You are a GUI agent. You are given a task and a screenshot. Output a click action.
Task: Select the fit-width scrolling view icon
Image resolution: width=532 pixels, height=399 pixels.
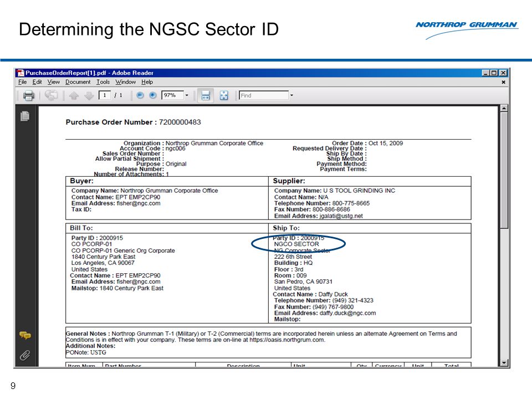[x=206, y=95]
